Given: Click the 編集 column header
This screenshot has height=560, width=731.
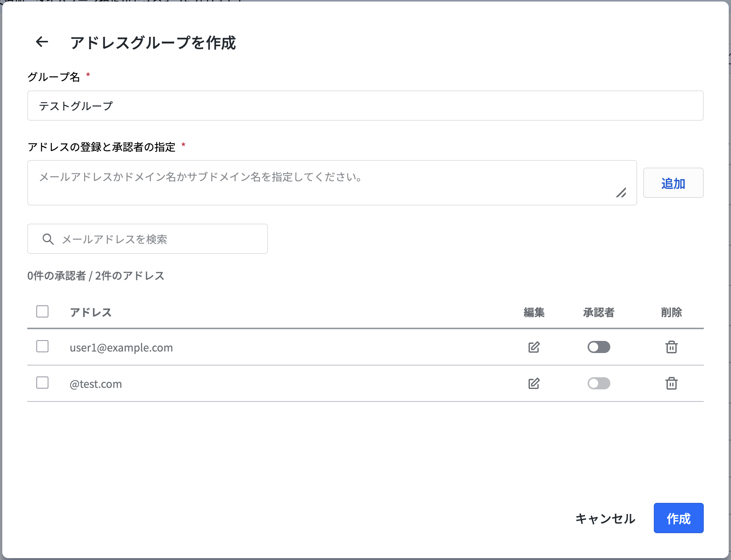Looking at the screenshot, I should [534, 312].
